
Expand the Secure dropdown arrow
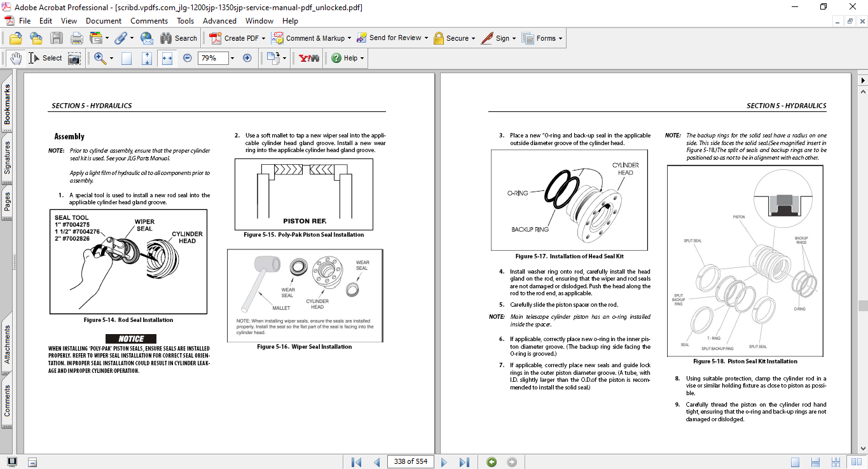click(474, 38)
